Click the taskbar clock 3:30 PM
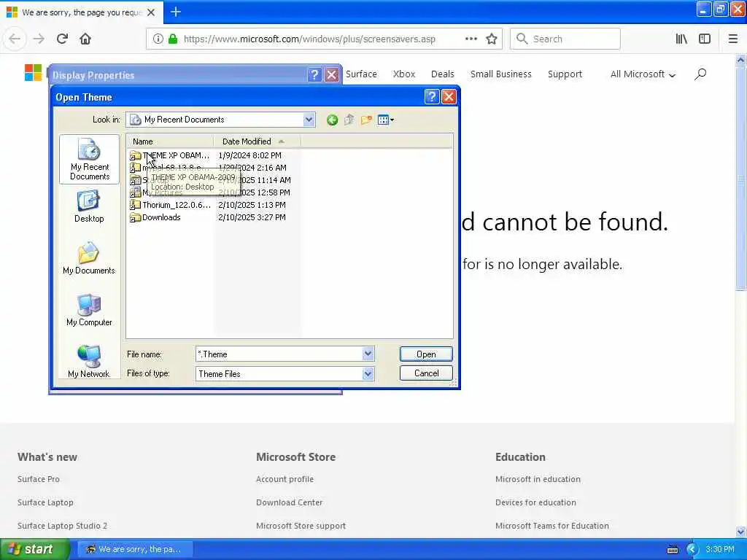The height and width of the screenshot is (560, 747). (x=719, y=549)
